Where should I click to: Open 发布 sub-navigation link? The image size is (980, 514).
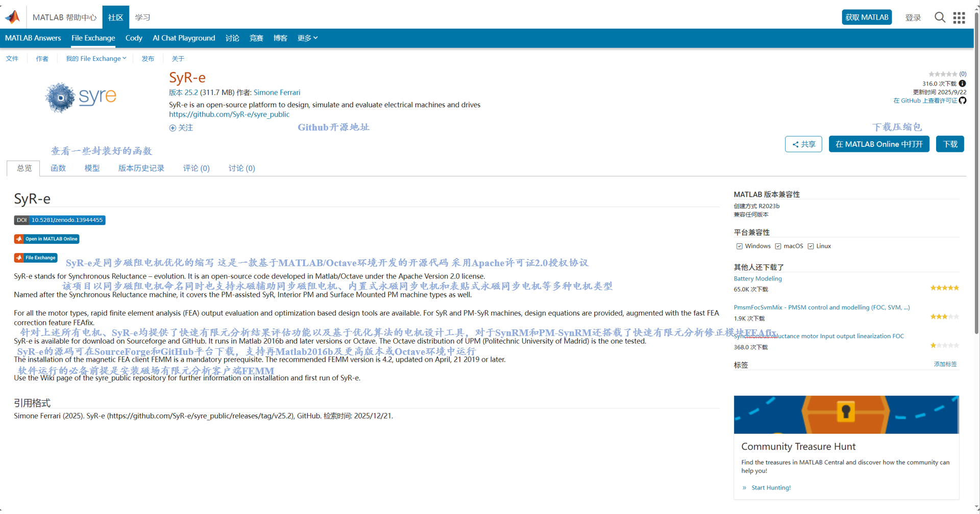point(148,59)
